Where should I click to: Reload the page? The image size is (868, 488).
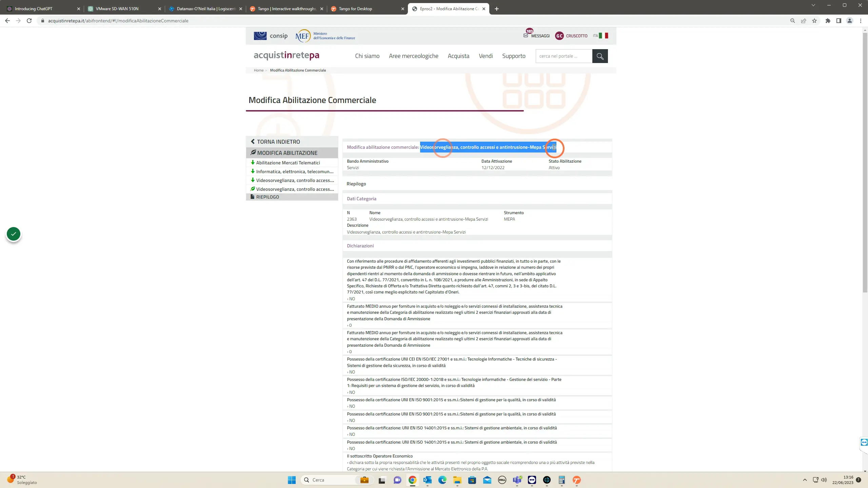coord(29,21)
